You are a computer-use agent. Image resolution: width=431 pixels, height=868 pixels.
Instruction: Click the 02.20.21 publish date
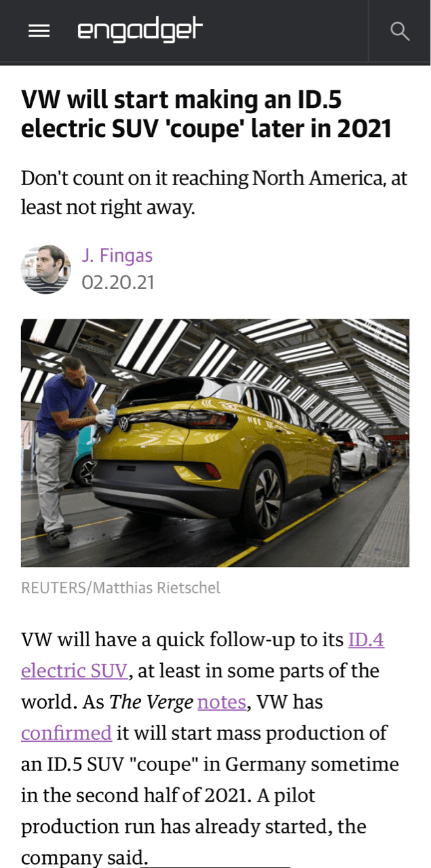118,282
